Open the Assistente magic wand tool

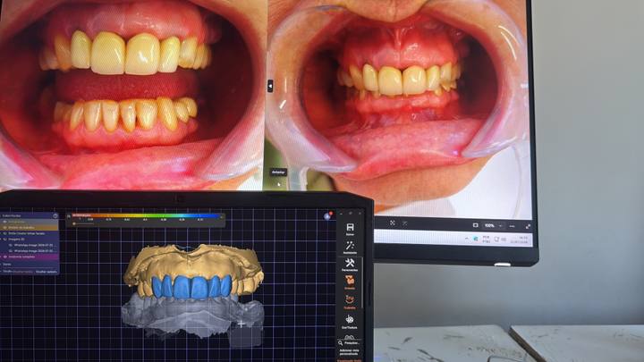click(x=350, y=247)
